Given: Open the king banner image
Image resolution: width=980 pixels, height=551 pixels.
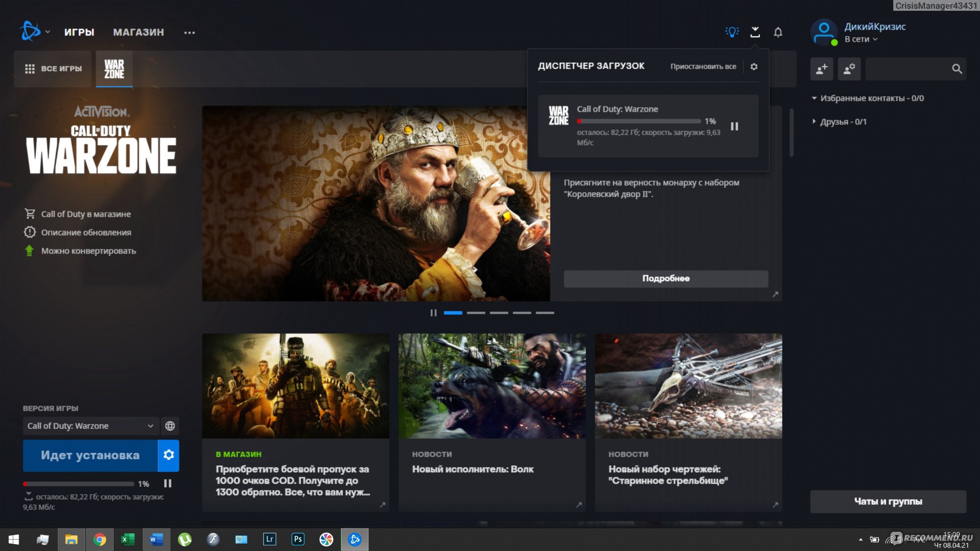Looking at the screenshot, I should (376, 203).
